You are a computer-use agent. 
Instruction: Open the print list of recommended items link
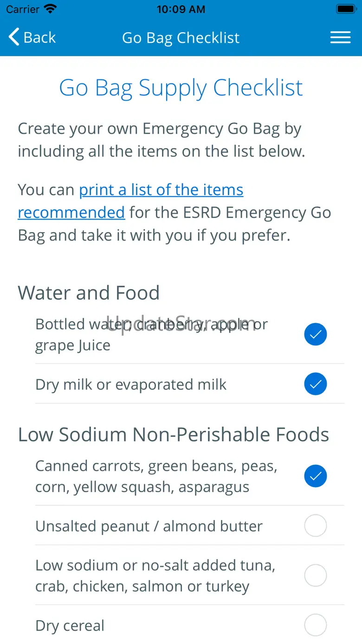(x=161, y=190)
